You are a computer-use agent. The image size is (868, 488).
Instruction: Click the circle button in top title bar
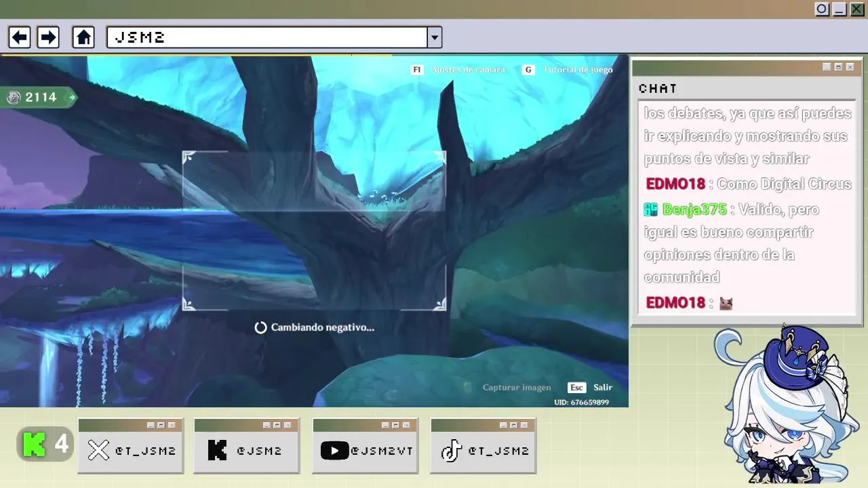[822, 9]
